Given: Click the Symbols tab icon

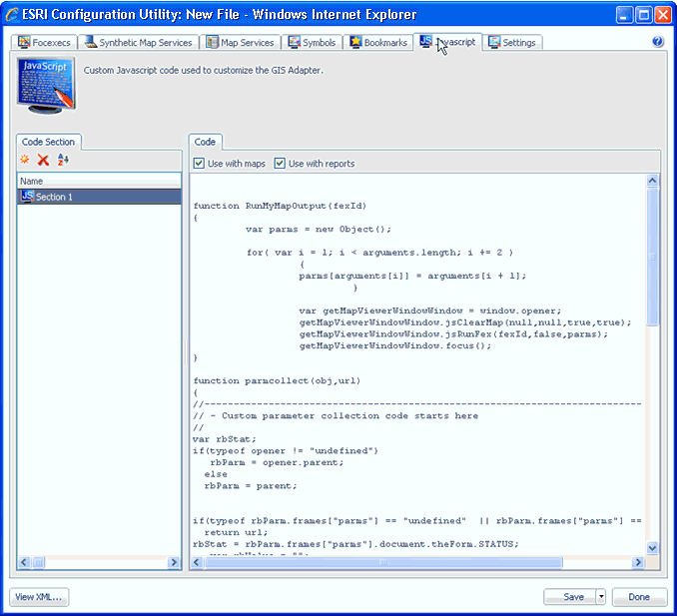Looking at the screenshot, I should point(295,42).
